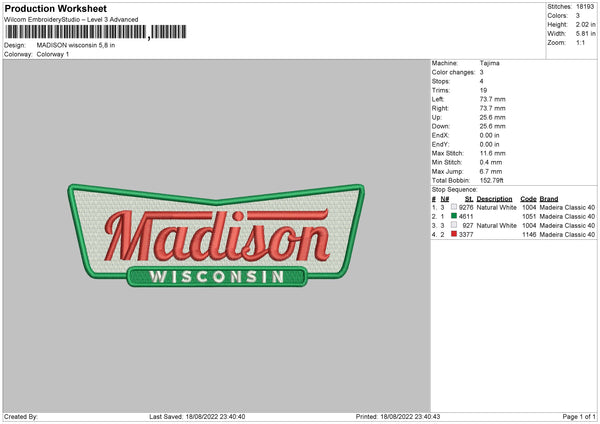Click the Height 2.02 in value
Screen dimensions: 600x424
pyautogui.click(x=585, y=24)
